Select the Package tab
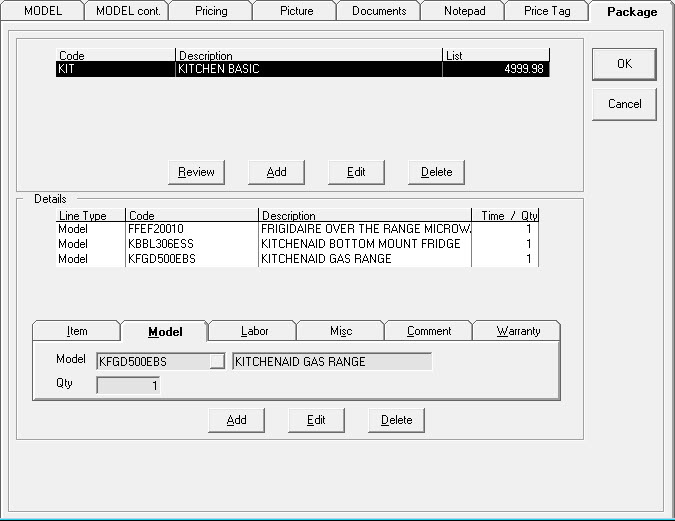675x521 pixels. pos(632,12)
